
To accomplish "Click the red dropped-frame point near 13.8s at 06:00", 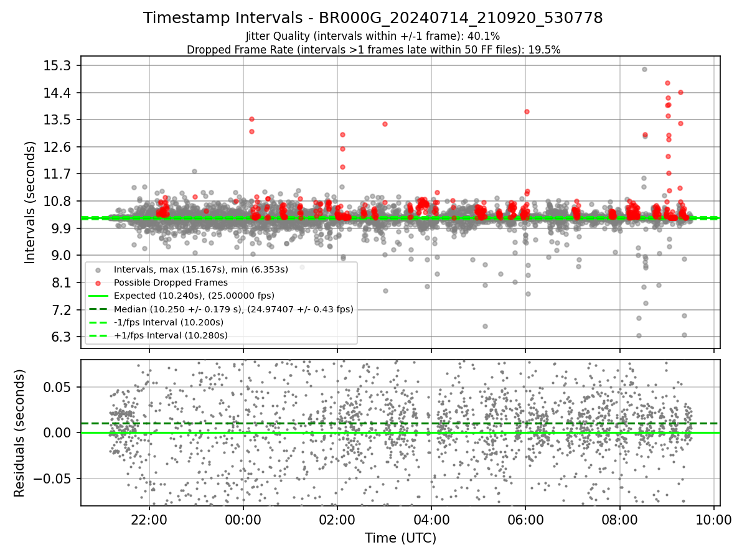I will coord(527,111).
